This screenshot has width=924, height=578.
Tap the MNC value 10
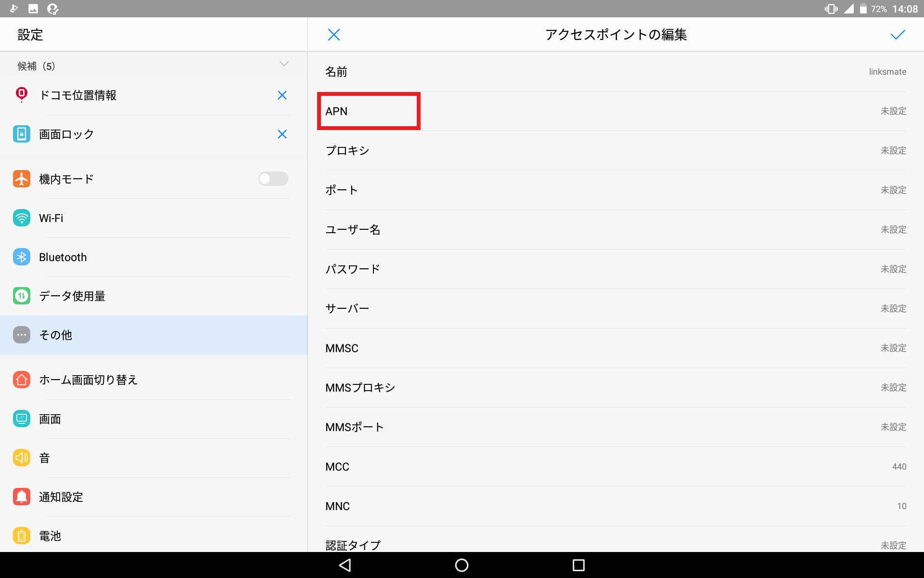pos(901,506)
